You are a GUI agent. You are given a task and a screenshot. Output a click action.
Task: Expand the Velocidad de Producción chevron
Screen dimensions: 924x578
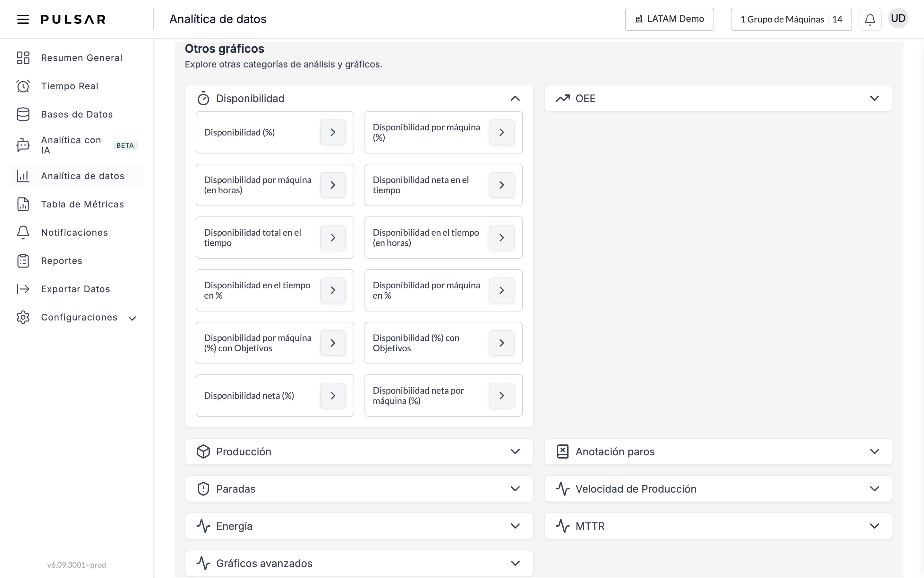[x=874, y=488]
